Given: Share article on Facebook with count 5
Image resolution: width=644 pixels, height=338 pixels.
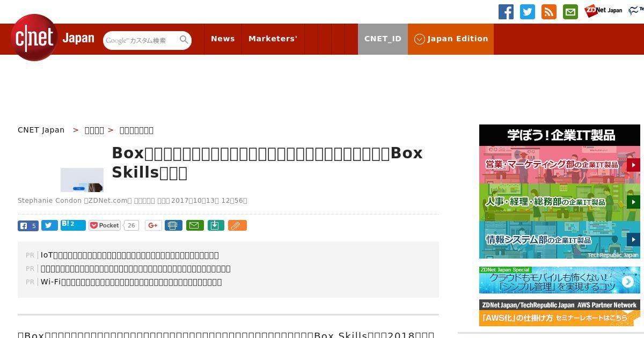Looking at the screenshot, I should point(28,226).
